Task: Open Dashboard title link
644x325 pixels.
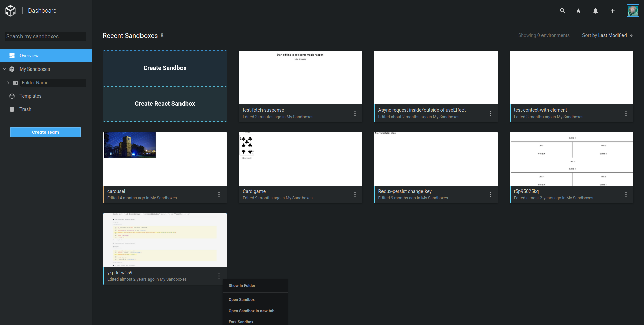Action: pyautogui.click(x=42, y=11)
